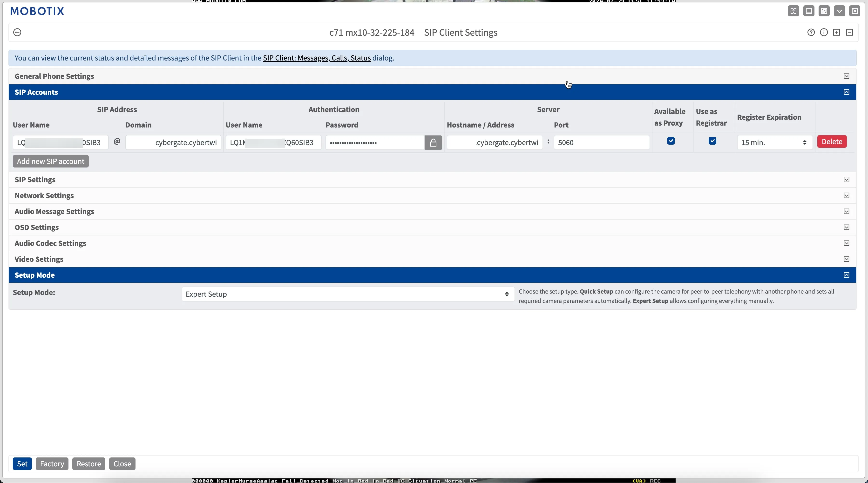Click the stacked windows icon
The image size is (868, 483).
824,11
